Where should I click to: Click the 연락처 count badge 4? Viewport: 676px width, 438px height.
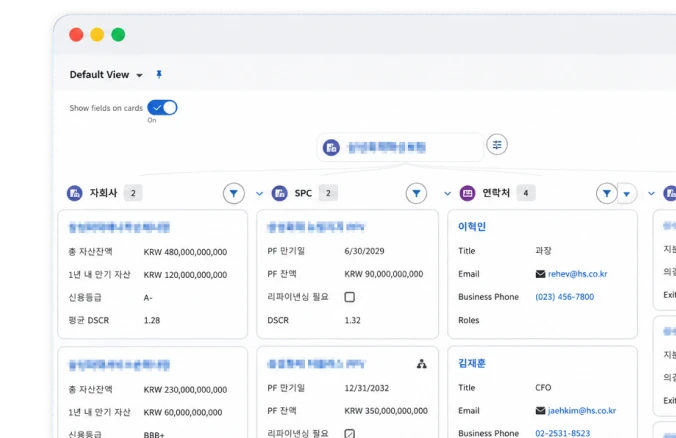tap(526, 193)
